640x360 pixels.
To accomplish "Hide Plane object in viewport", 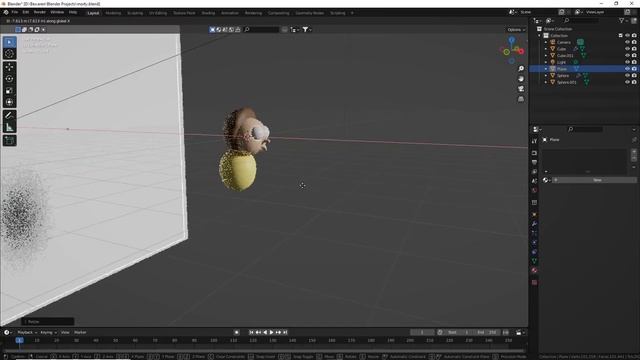I will point(627,69).
